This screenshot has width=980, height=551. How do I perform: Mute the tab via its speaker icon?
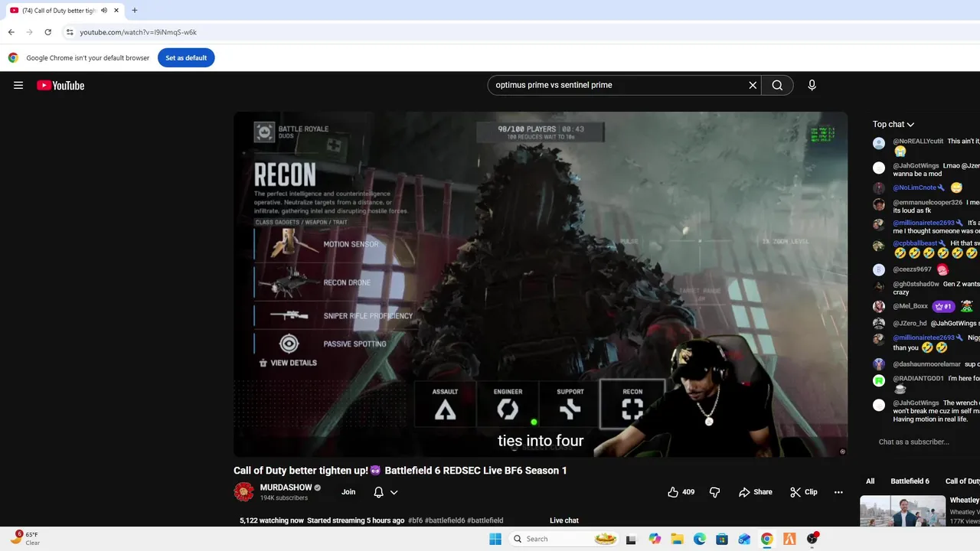point(104,10)
